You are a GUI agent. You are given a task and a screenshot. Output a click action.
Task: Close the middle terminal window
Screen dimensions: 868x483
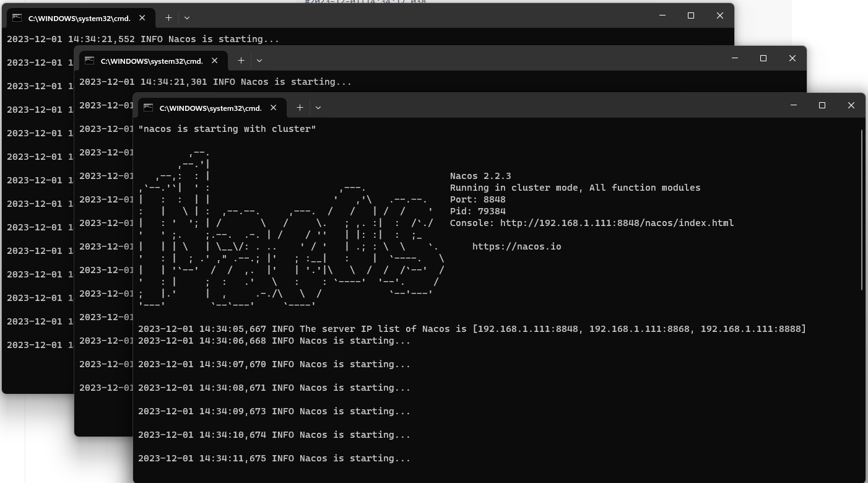(x=792, y=58)
